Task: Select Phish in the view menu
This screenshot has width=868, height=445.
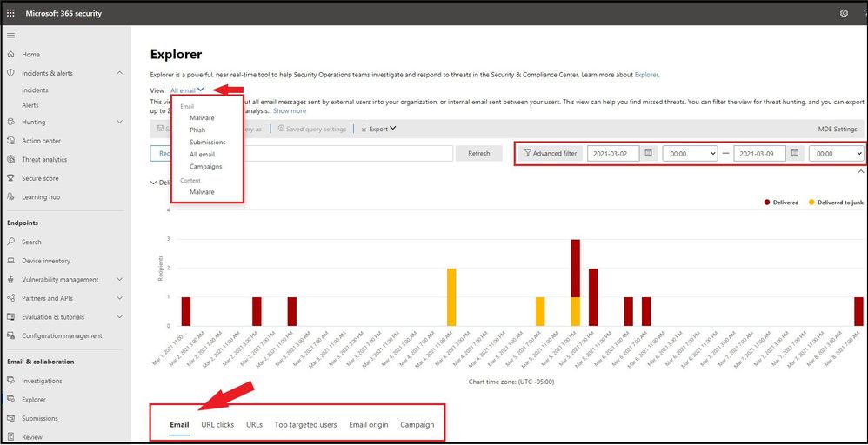Action: [x=197, y=130]
